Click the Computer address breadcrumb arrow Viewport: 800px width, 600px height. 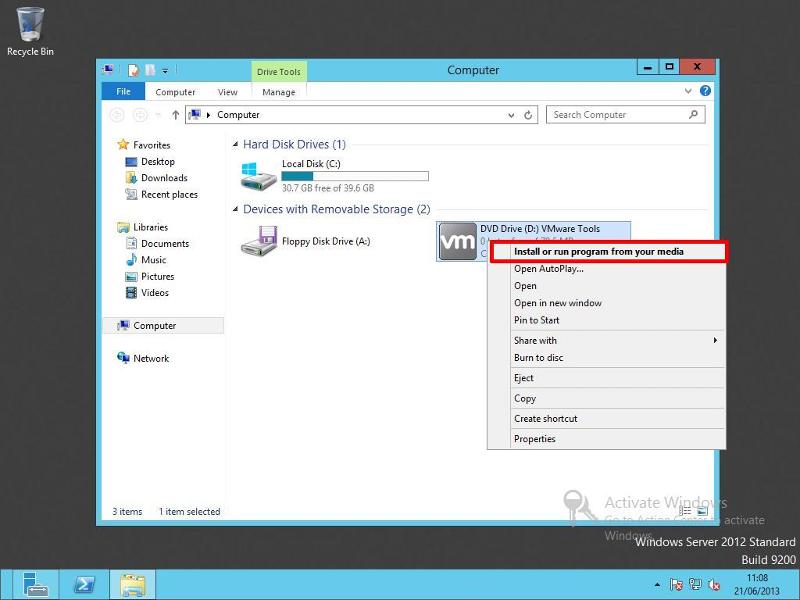click(208, 115)
